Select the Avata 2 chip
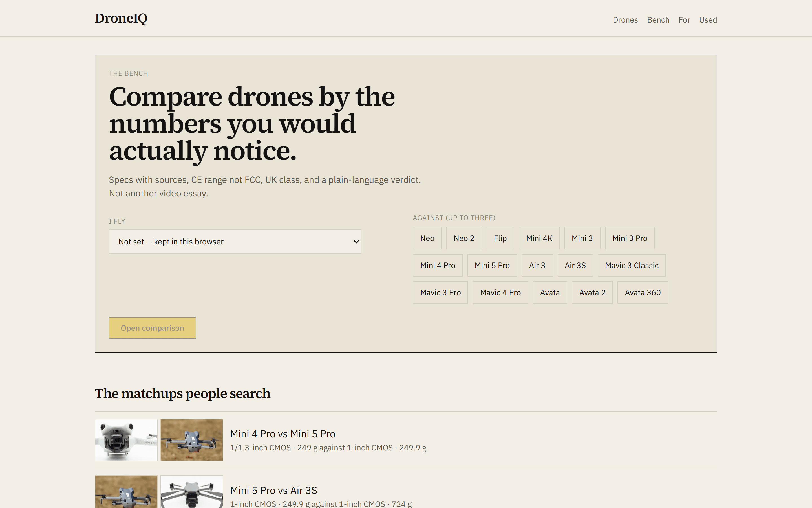This screenshot has height=508, width=812. coord(592,293)
